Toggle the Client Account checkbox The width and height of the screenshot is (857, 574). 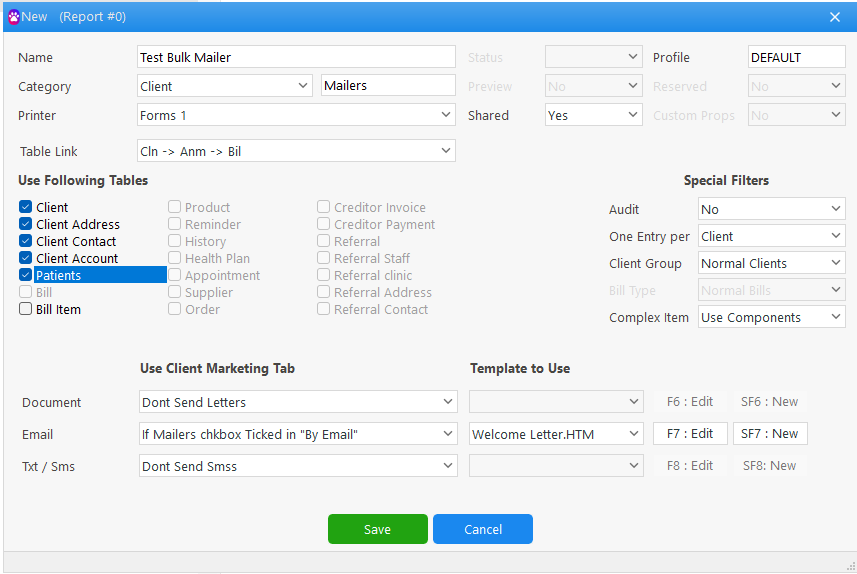26,258
